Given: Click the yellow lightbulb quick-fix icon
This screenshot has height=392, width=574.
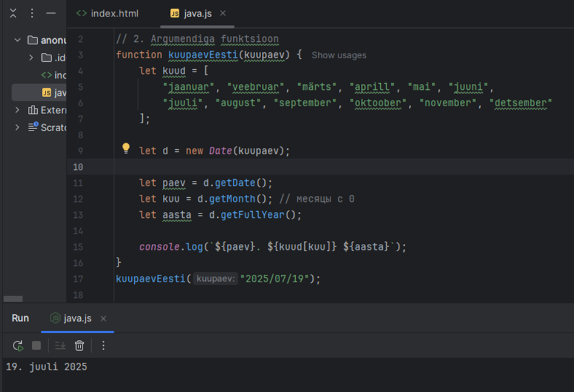Looking at the screenshot, I should click(126, 148).
